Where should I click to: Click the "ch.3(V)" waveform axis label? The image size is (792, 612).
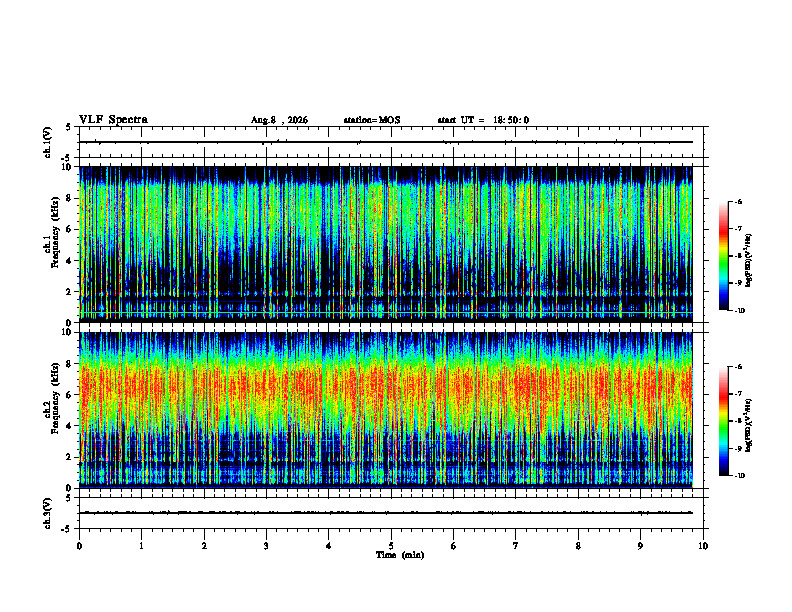(48, 513)
